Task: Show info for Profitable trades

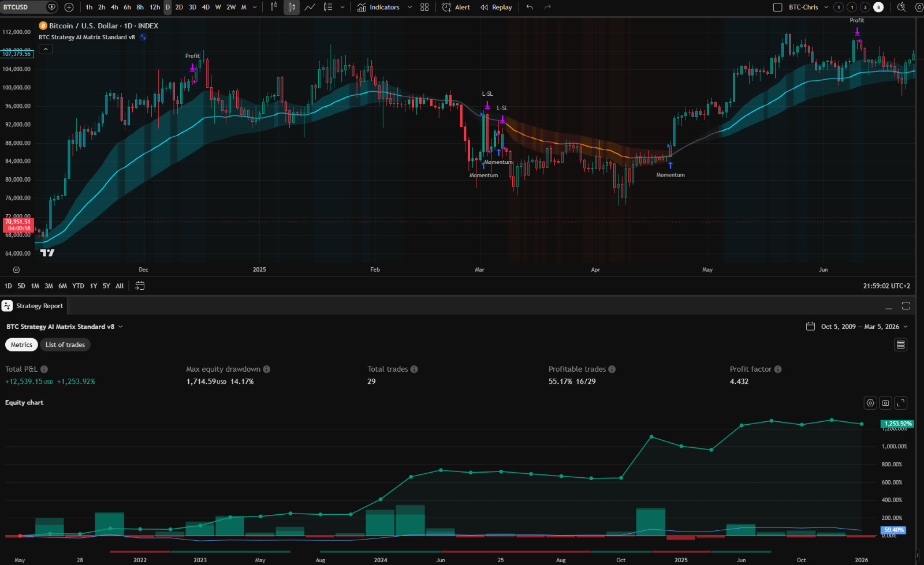Action: [x=612, y=369]
